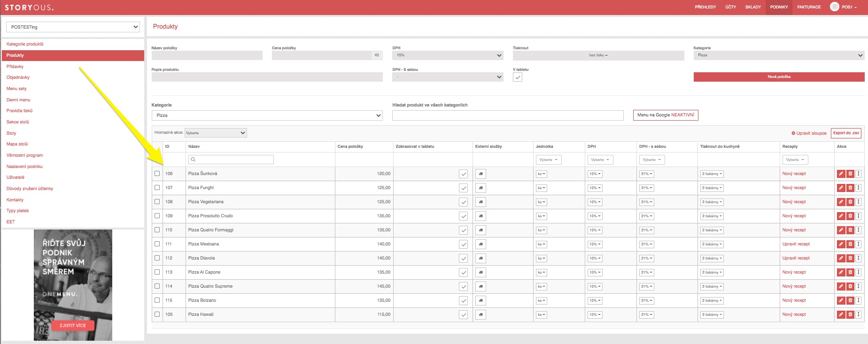Open external services truck icon for Pizza Hawaii

click(480, 314)
